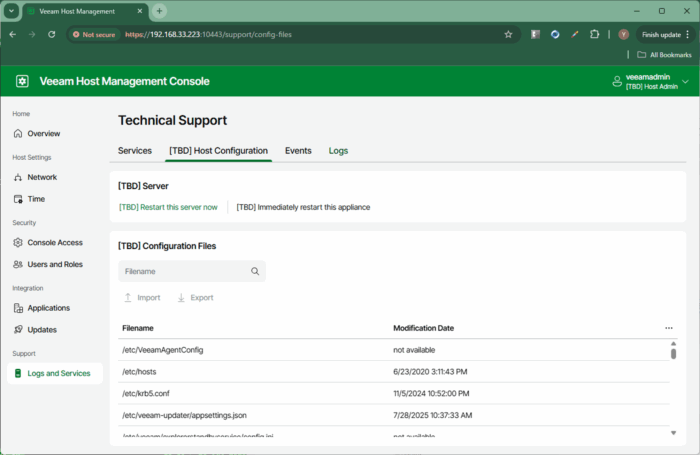Screen dimensions: 700x455
Task: Open the Overview home icon
Action: click(18, 134)
